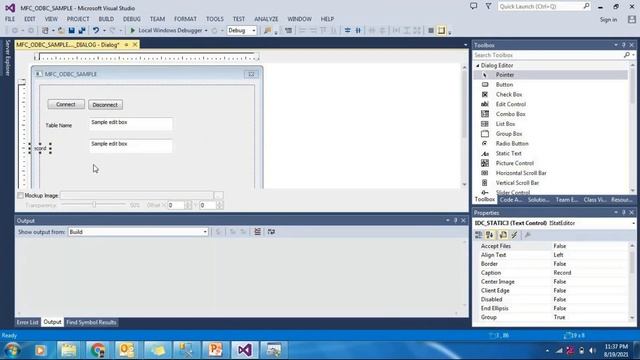Viewport: 640px width, 360px height.
Task: Select the edit box beside Table Name
Action: [131, 124]
